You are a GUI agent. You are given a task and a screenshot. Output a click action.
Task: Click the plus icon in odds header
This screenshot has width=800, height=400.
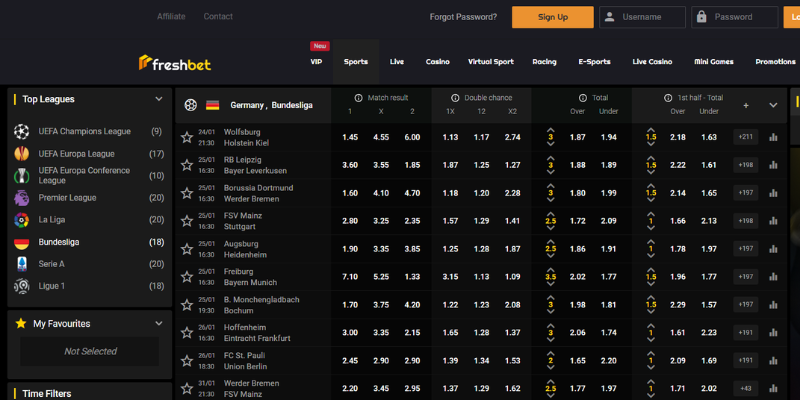[x=745, y=105]
